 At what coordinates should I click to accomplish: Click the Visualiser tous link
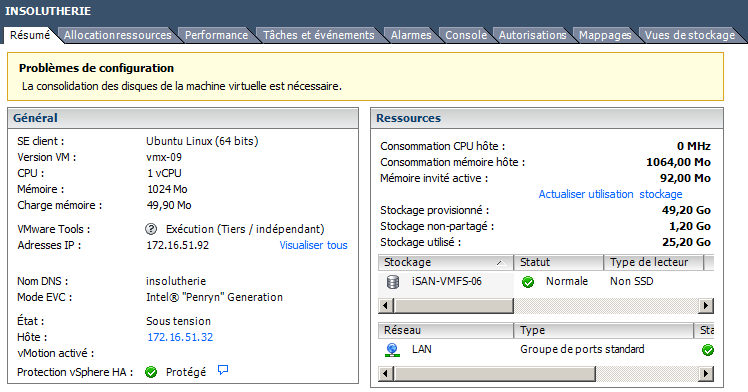(313, 245)
